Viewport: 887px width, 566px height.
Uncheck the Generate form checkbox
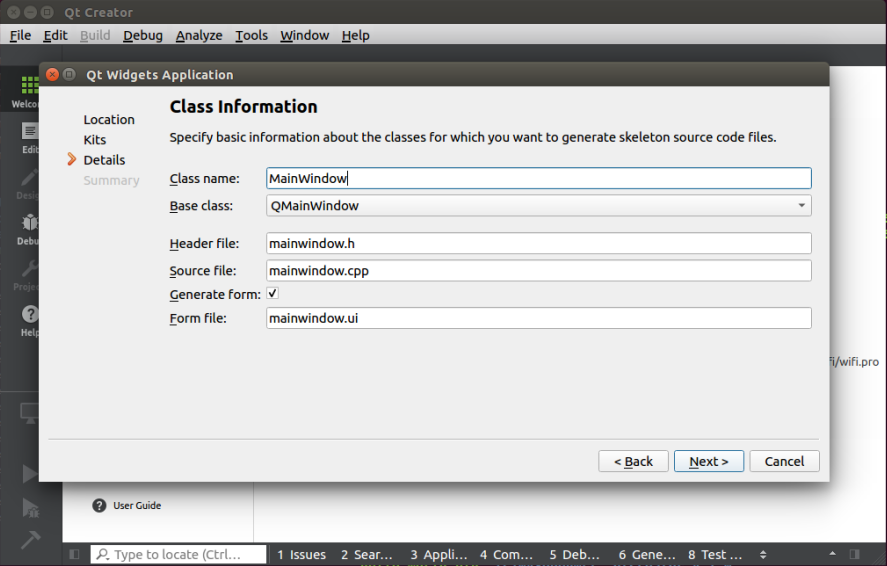(x=273, y=294)
